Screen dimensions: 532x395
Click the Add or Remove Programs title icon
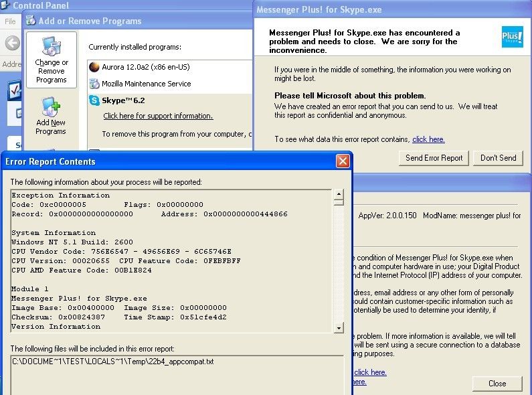(x=31, y=20)
